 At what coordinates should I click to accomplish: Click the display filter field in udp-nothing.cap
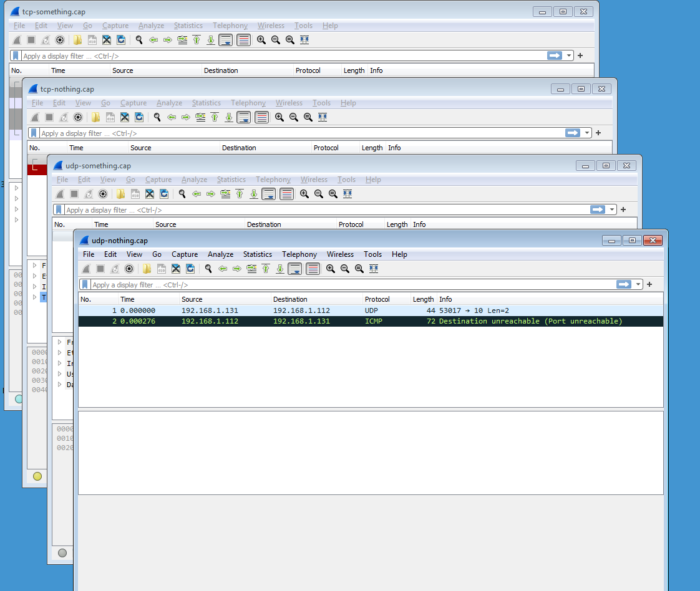pos(349,285)
